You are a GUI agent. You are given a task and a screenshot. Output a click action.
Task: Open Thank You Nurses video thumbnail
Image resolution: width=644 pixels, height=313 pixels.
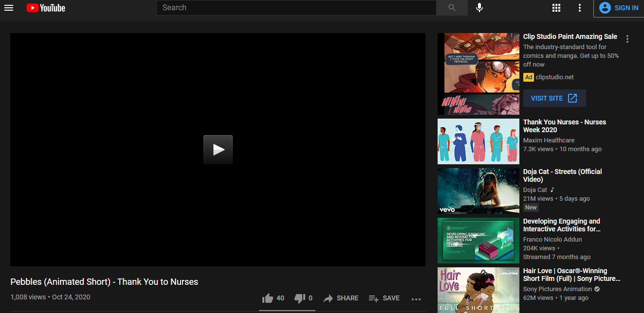click(x=478, y=141)
